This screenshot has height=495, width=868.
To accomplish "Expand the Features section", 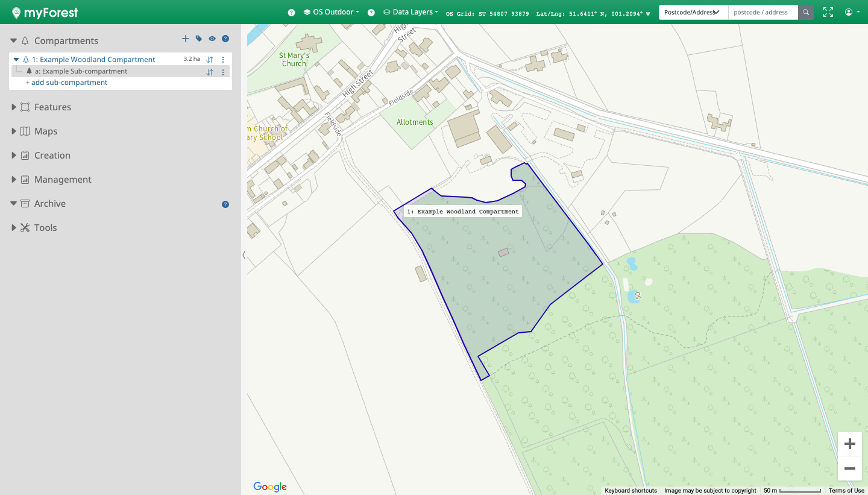I will (52, 107).
